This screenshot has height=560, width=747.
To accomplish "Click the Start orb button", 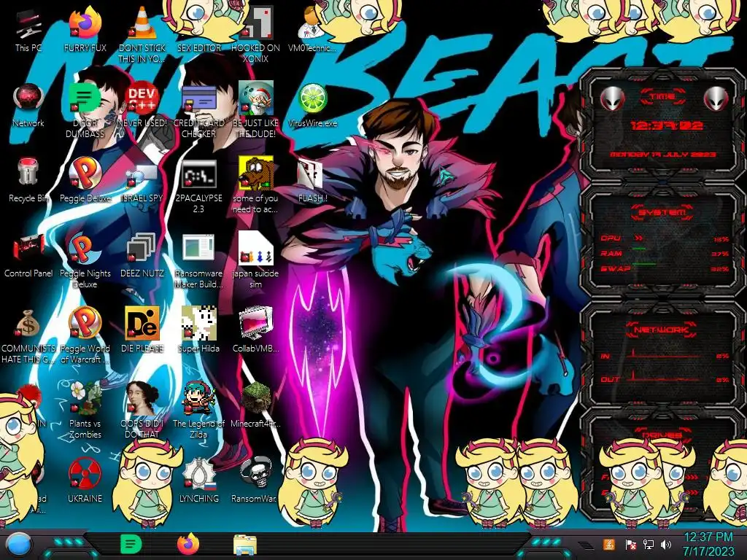I will point(19,545).
